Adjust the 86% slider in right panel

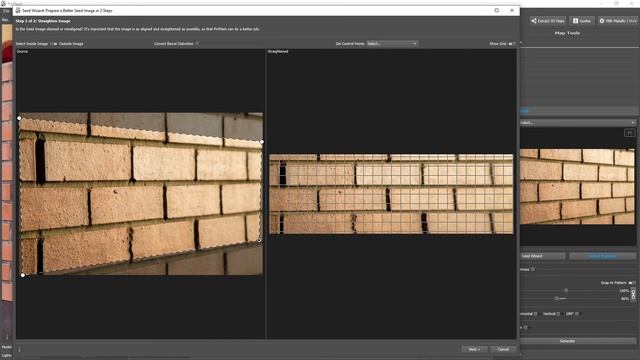click(556, 299)
